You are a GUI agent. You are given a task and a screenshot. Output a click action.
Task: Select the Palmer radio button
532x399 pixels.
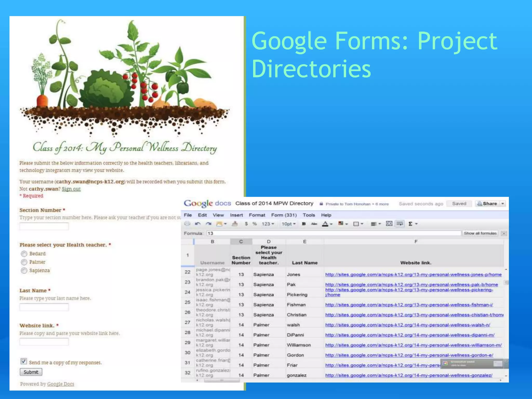(x=24, y=262)
